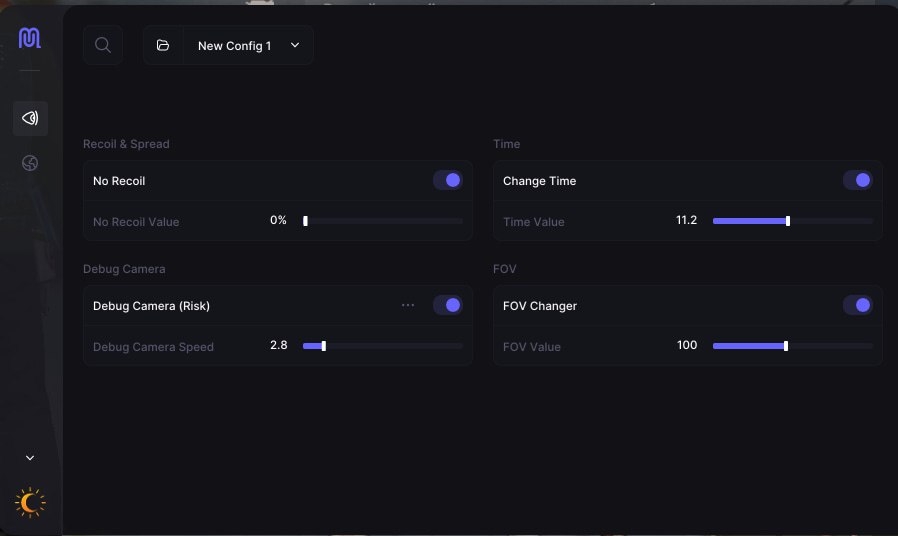Image resolution: width=898 pixels, height=536 pixels.
Task: Click the FOV Changer label
Action: [540, 306]
